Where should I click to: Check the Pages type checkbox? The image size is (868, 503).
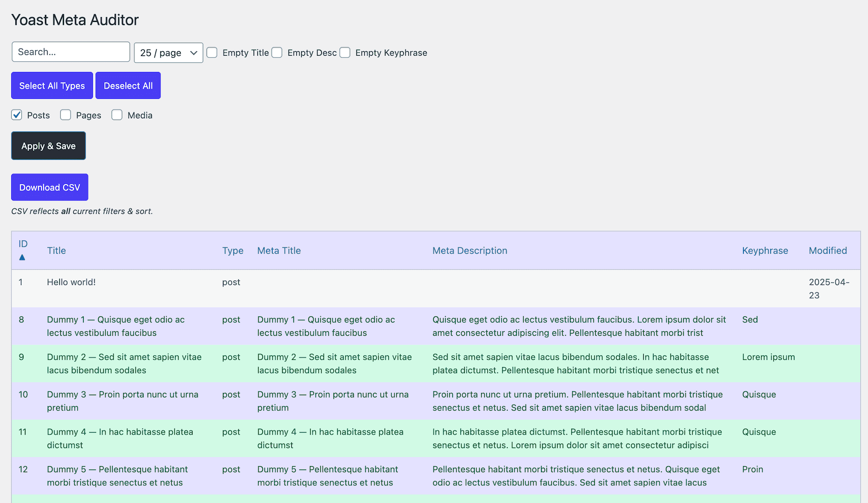click(x=66, y=115)
